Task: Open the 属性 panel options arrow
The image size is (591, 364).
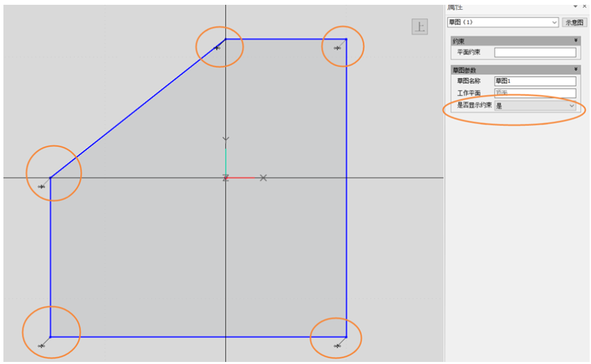Action: pyautogui.click(x=575, y=6)
